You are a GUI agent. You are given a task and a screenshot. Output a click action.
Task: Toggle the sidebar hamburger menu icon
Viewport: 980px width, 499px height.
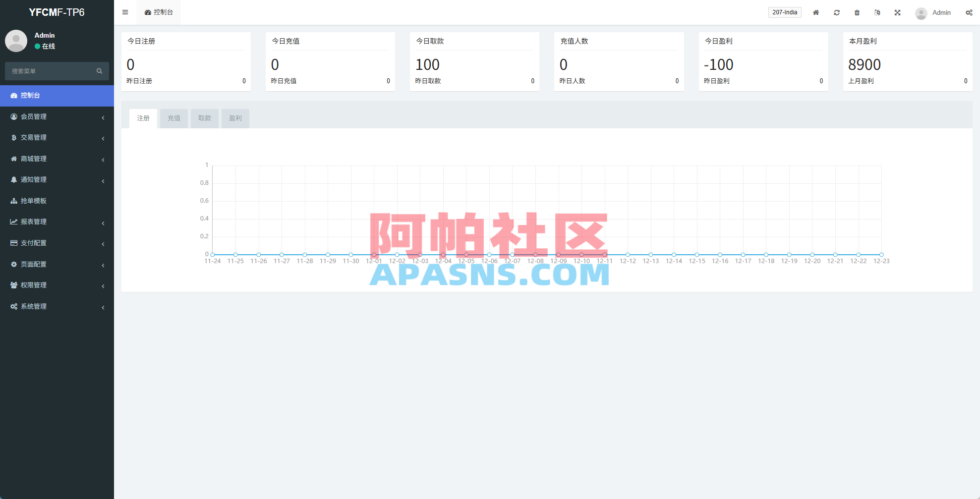(x=125, y=12)
